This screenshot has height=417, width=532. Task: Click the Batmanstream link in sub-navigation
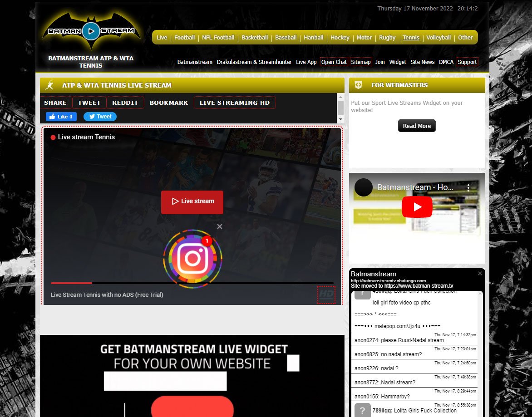pyautogui.click(x=195, y=62)
